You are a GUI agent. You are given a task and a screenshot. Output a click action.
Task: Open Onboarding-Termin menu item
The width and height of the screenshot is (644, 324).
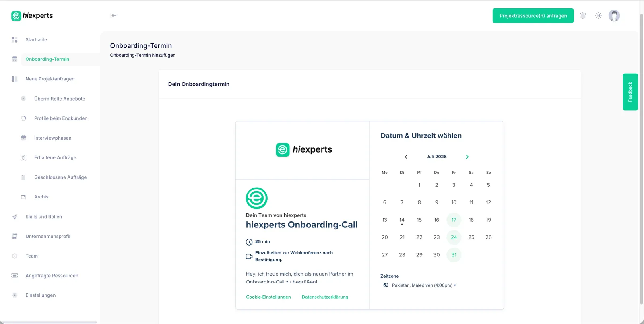coord(47,59)
